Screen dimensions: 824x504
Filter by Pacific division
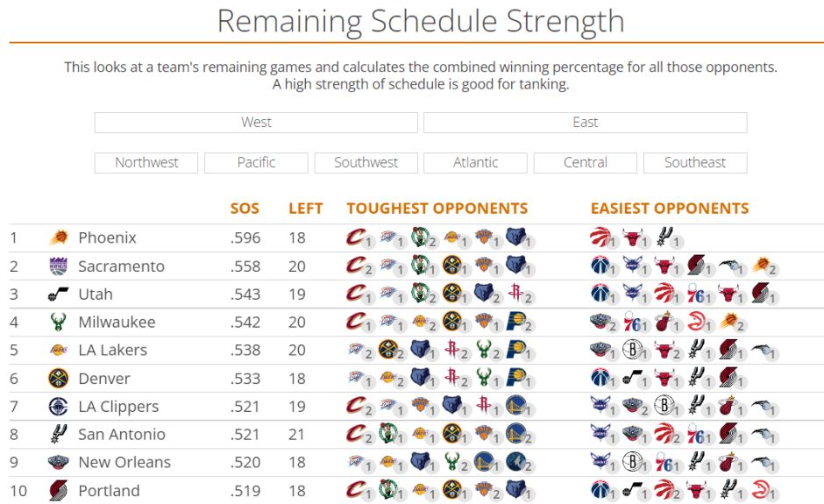click(256, 162)
